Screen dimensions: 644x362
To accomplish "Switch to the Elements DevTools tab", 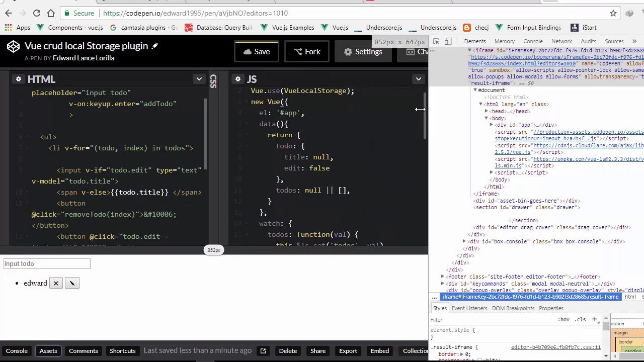I will point(475,41).
